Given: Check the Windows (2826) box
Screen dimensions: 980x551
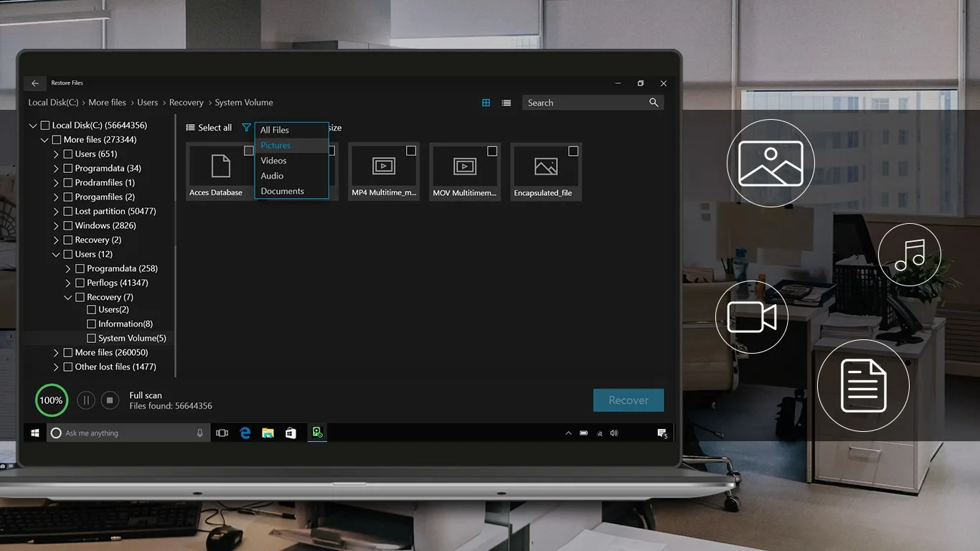Looking at the screenshot, I should 68,226.
